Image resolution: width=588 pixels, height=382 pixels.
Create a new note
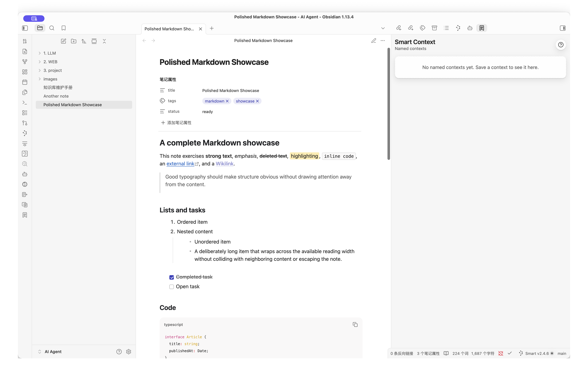63,41
